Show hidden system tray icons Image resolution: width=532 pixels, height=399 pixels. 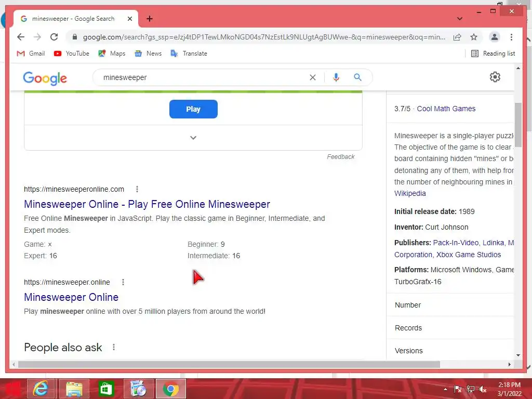(445, 390)
